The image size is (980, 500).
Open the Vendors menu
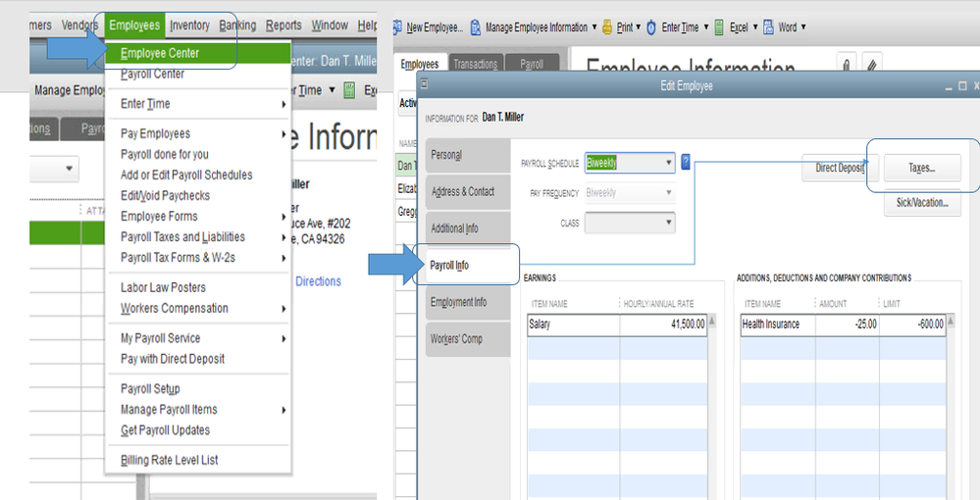pyautogui.click(x=79, y=25)
